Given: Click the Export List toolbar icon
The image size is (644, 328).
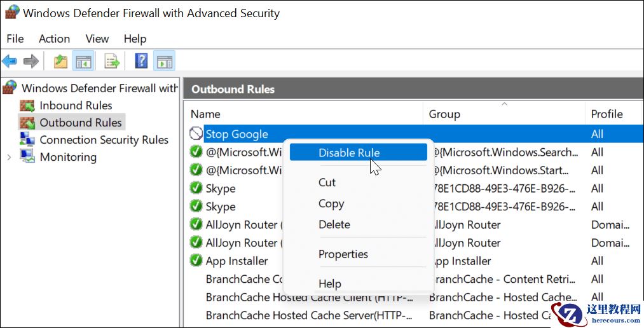Looking at the screenshot, I should pos(112,61).
